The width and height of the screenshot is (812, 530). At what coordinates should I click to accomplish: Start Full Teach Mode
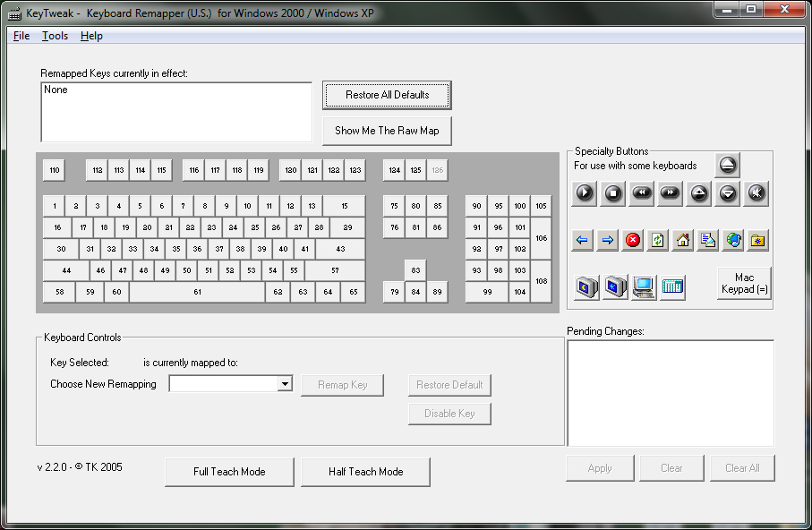(229, 472)
